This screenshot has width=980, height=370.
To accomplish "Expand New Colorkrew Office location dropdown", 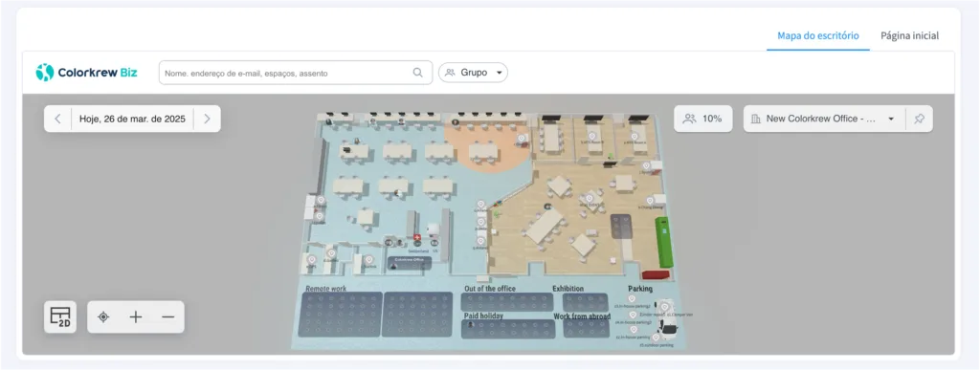I will click(x=824, y=119).
